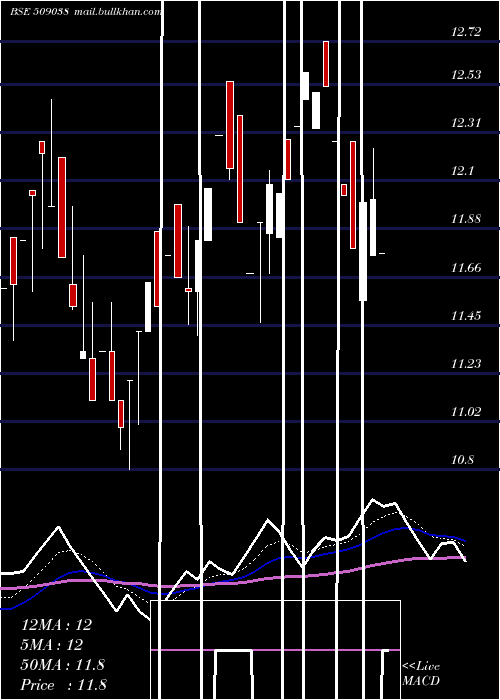500x700 pixels.
Task: Click the BSE 509038 ticker title
Action: 39,12
